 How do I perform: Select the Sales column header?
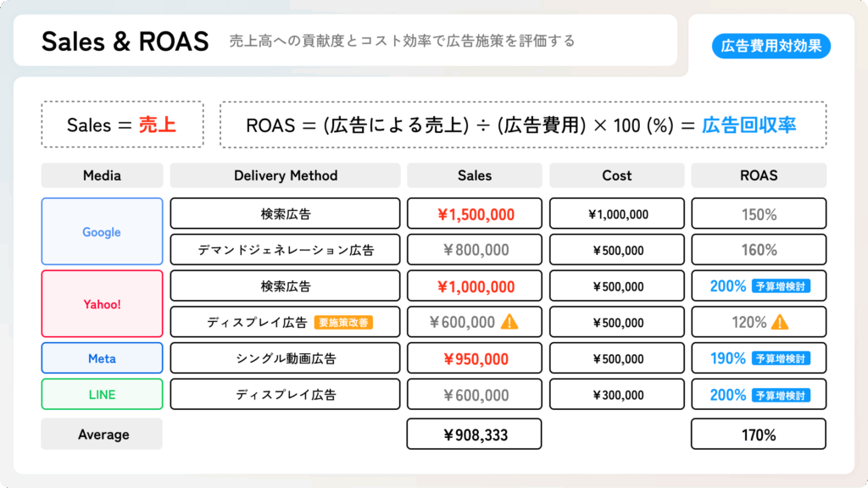(475, 175)
